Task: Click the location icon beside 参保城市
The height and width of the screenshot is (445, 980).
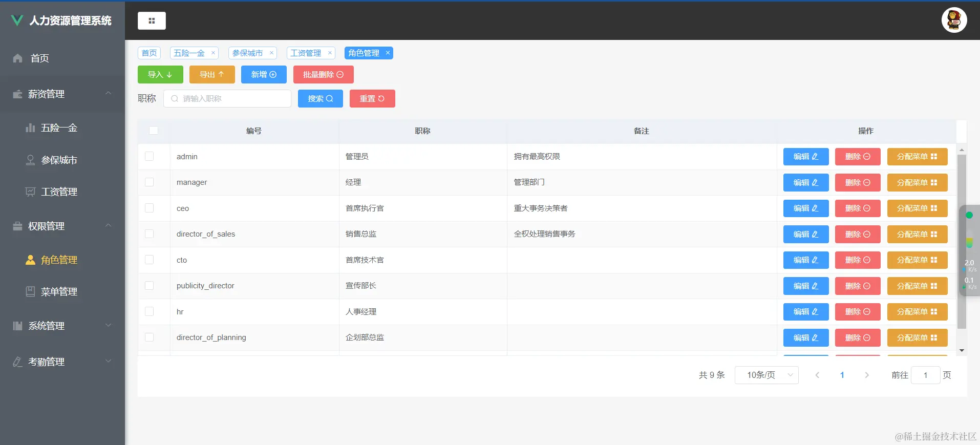Action: point(30,160)
